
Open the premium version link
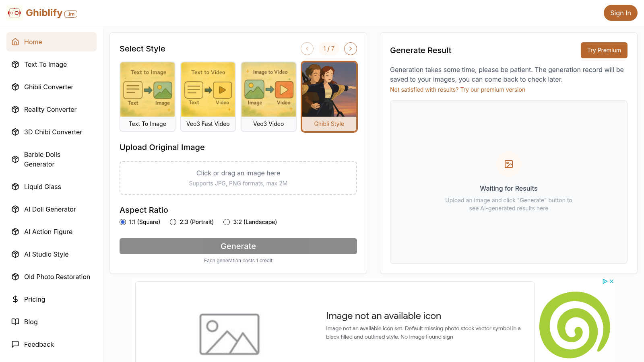(492, 89)
